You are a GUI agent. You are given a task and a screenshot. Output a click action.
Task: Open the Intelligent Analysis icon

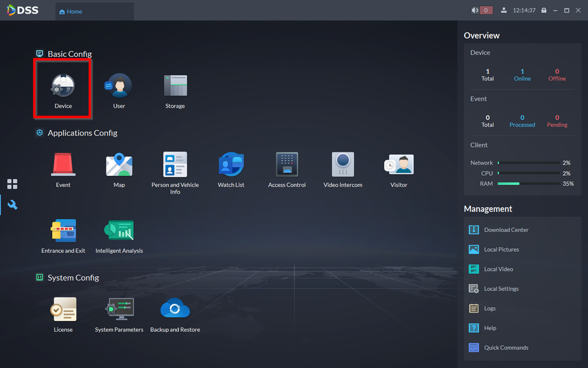coord(119,233)
